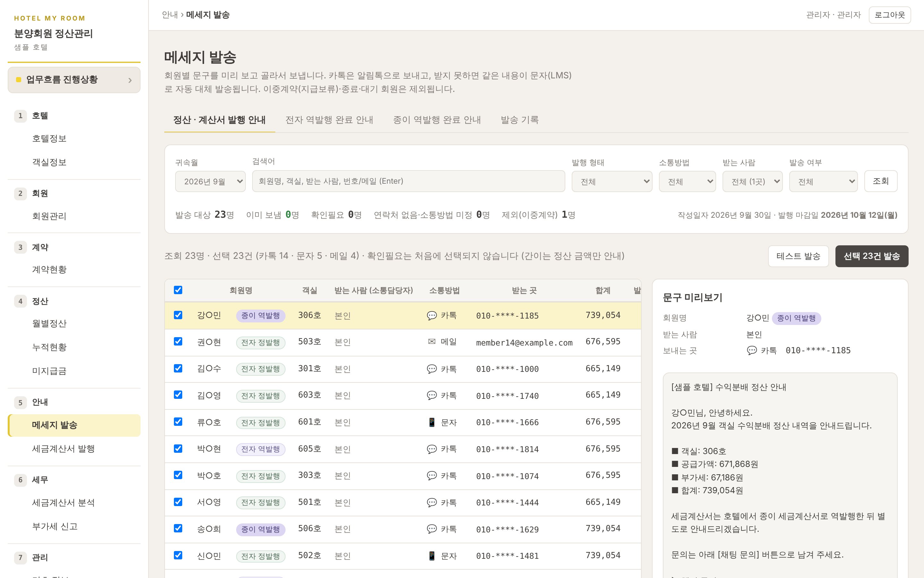Screen dimensions: 924x578
Task: Click the mail icon in 권O현 row
Action: (432, 342)
